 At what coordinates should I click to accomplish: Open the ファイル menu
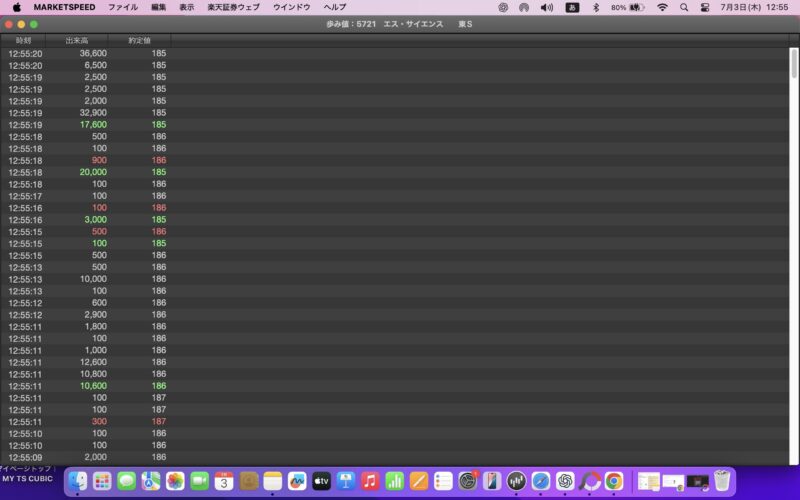pos(123,7)
